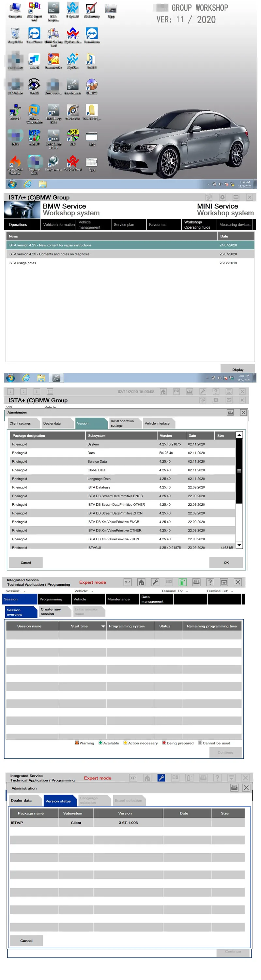Open the E-Sys 3.30 desktop icon
The image size is (261, 980).
[x=72, y=9]
